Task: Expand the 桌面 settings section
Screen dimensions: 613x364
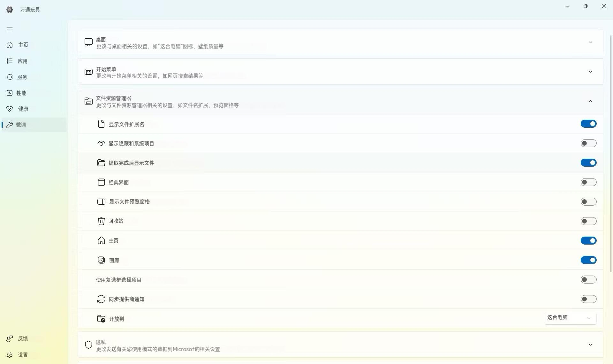Action: pyautogui.click(x=590, y=42)
